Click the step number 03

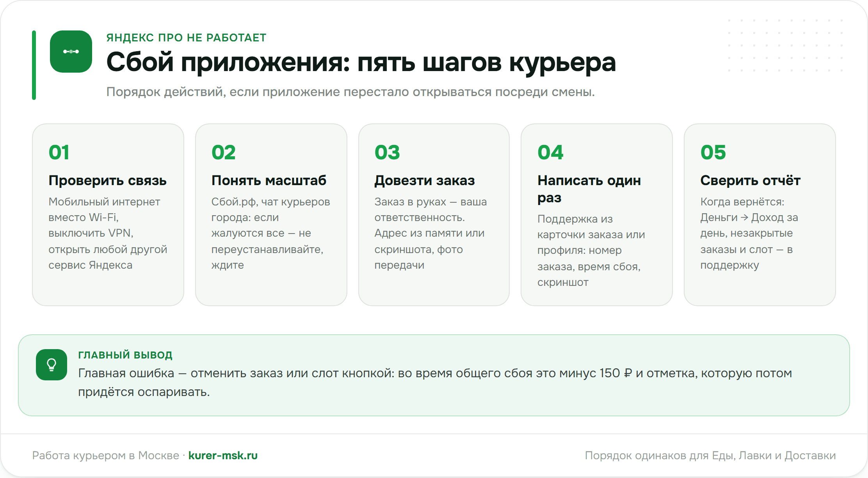coord(387,152)
